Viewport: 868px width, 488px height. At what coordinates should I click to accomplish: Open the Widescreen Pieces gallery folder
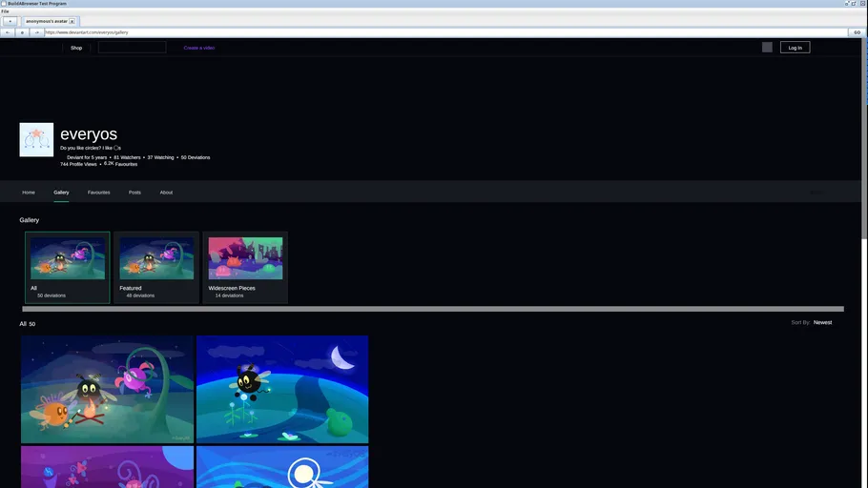(x=245, y=268)
